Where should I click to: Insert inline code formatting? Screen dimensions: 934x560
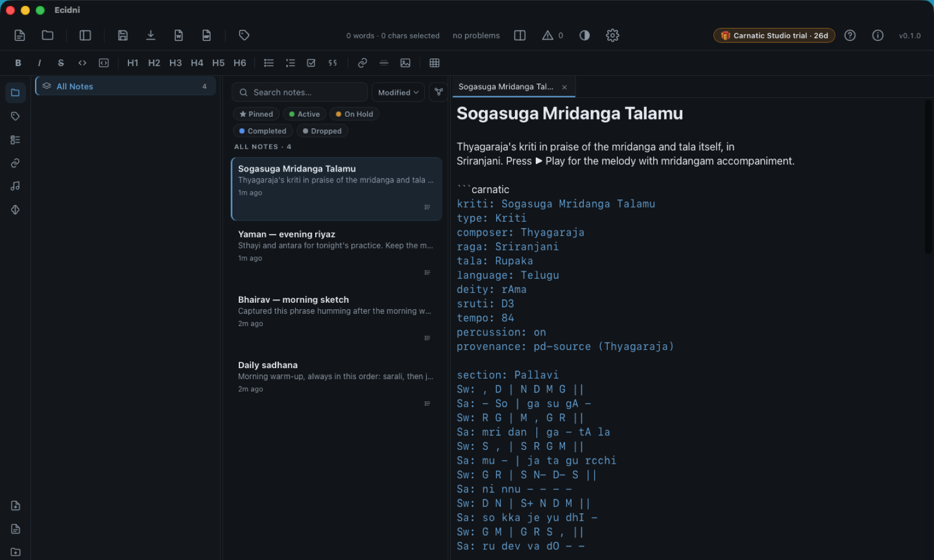pos(82,63)
